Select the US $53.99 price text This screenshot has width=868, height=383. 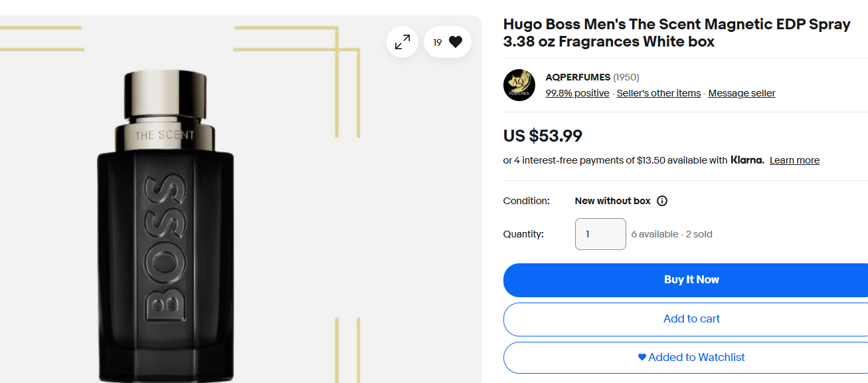tap(543, 136)
